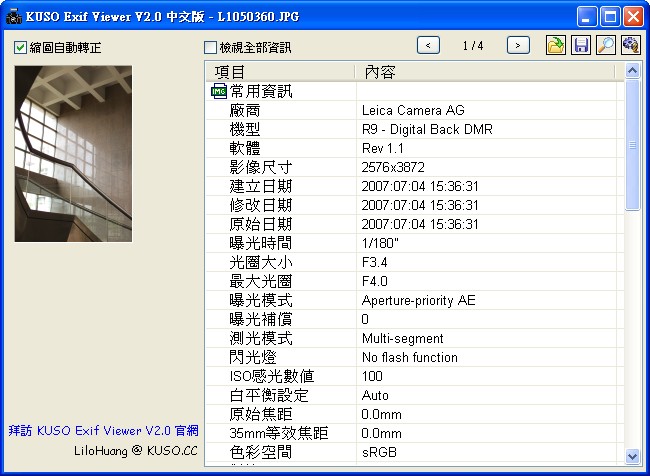Click the magnifying glass search icon
This screenshot has width=650, height=476.
click(606, 45)
